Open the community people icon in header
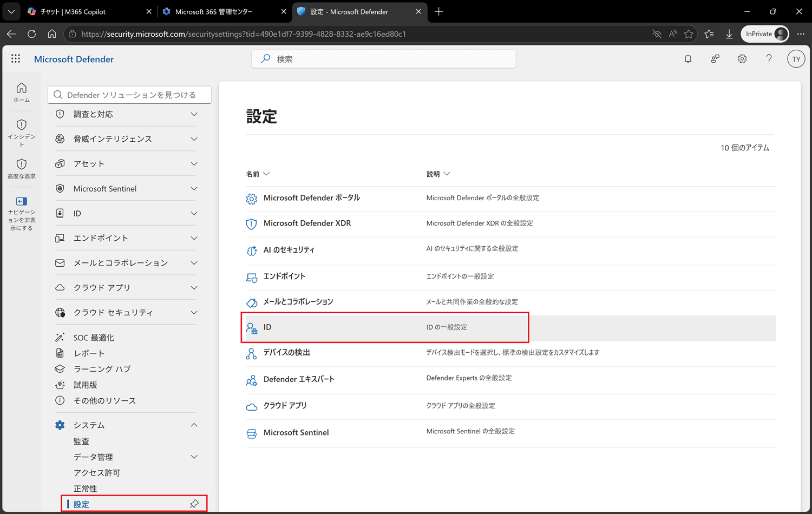812x514 pixels. 715,59
